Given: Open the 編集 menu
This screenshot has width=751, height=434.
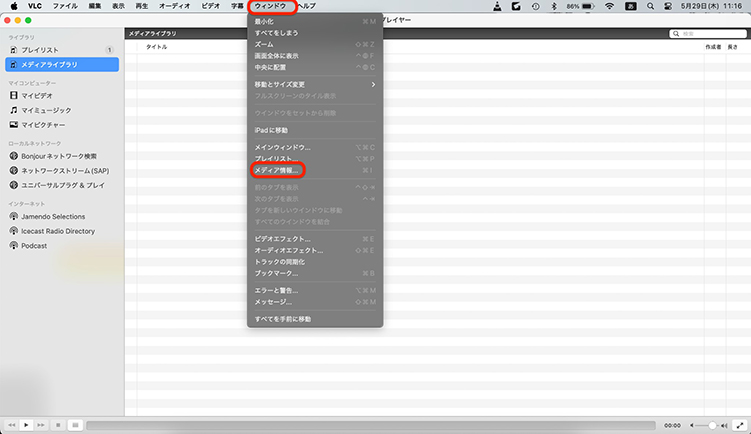Looking at the screenshot, I should pyautogui.click(x=95, y=6).
